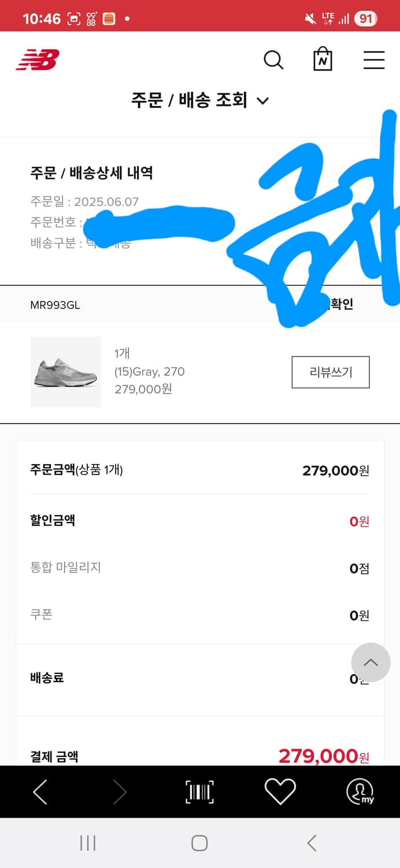Open the My profile icon
Image resolution: width=400 pixels, height=868 pixels.
coord(360,792)
